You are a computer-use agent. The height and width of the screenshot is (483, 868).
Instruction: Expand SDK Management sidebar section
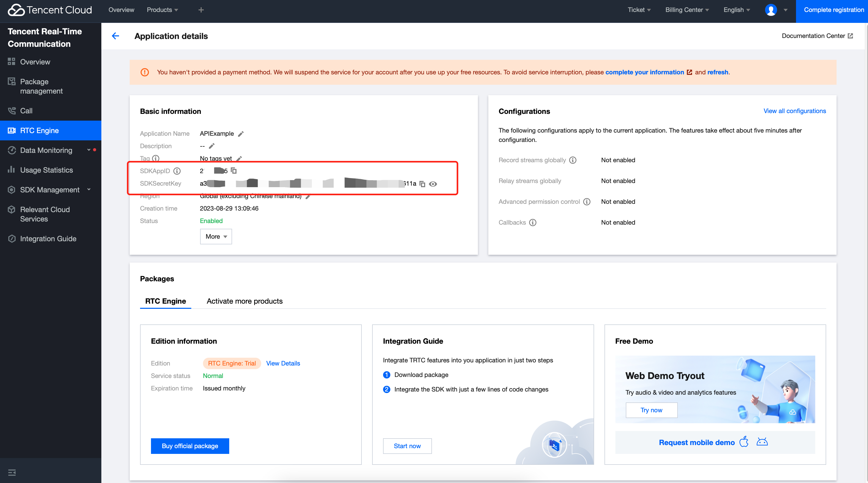click(50, 190)
